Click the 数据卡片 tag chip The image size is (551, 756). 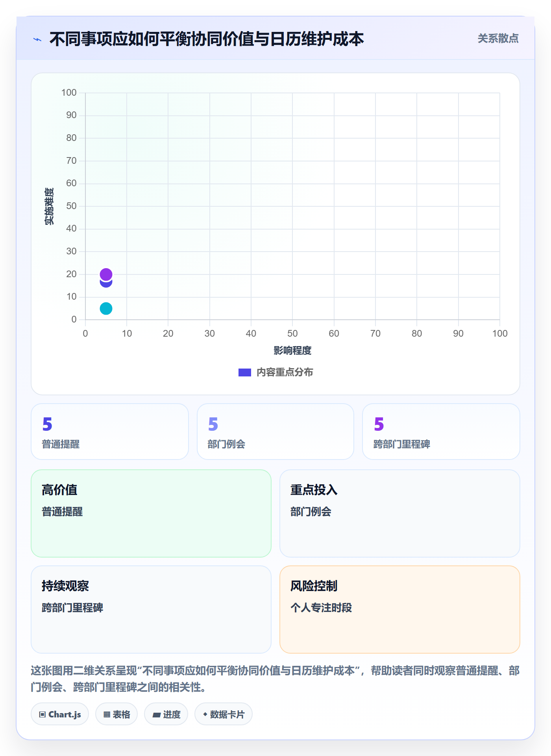click(224, 714)
